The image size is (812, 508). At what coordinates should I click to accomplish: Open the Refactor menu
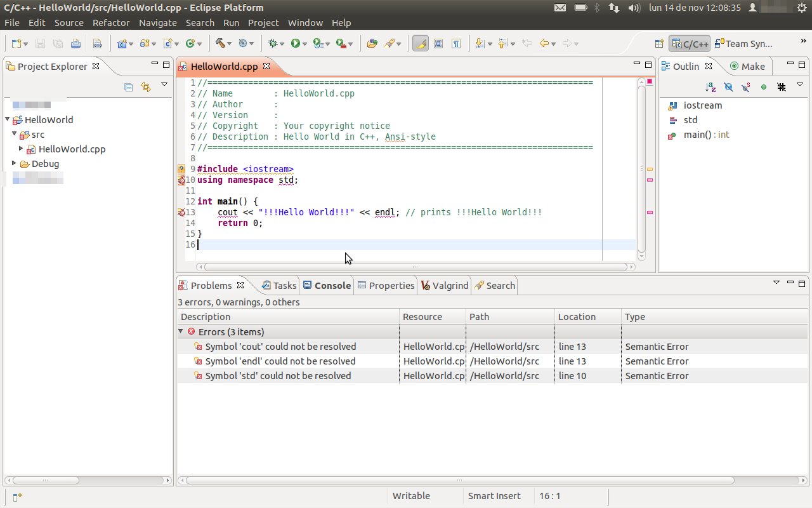pyautogui.click(x=110, y=22)
